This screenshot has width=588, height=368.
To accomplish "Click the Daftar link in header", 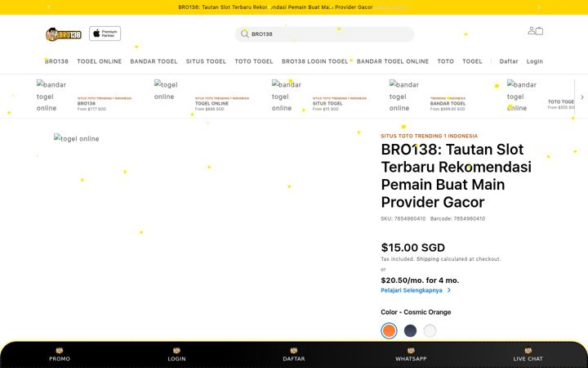I will 509,61.
